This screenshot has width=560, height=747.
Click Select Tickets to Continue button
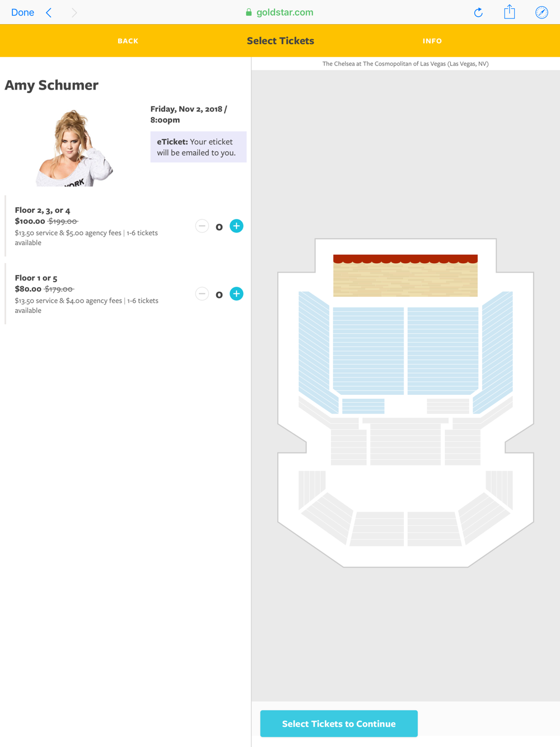coord(339,723)
